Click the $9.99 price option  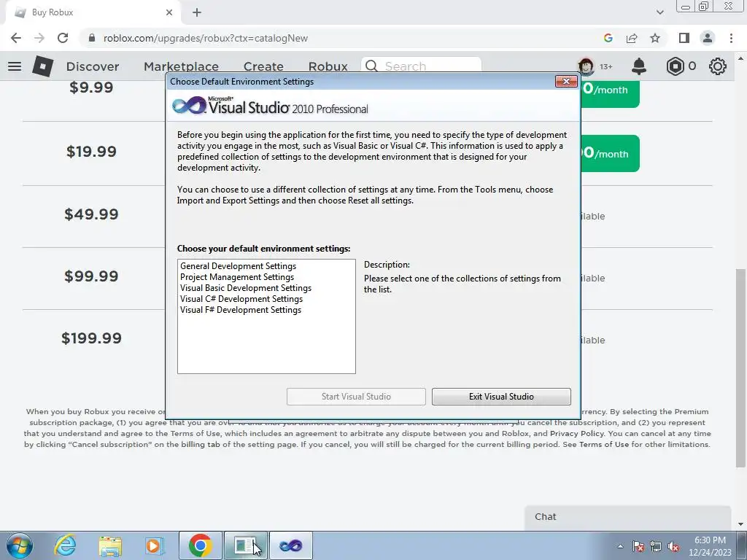pyautogui.click(x=91, y=87)
